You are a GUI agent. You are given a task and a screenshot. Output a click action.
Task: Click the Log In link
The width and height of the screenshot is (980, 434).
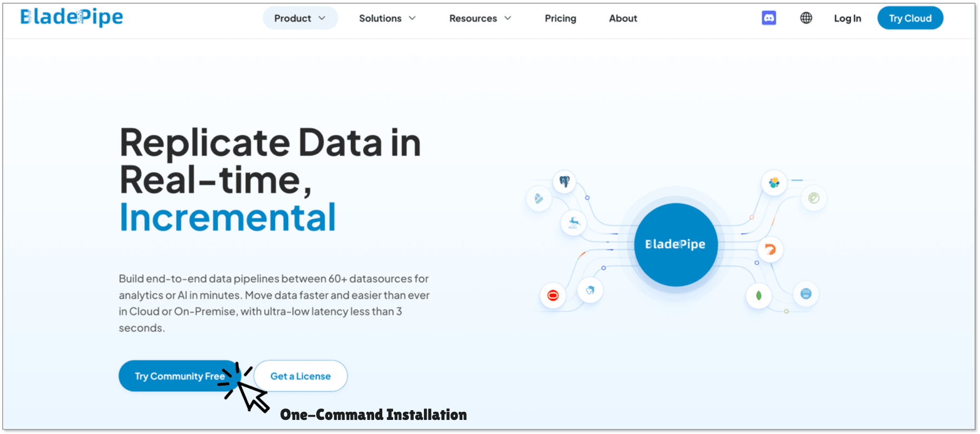(x=847, y=18)
